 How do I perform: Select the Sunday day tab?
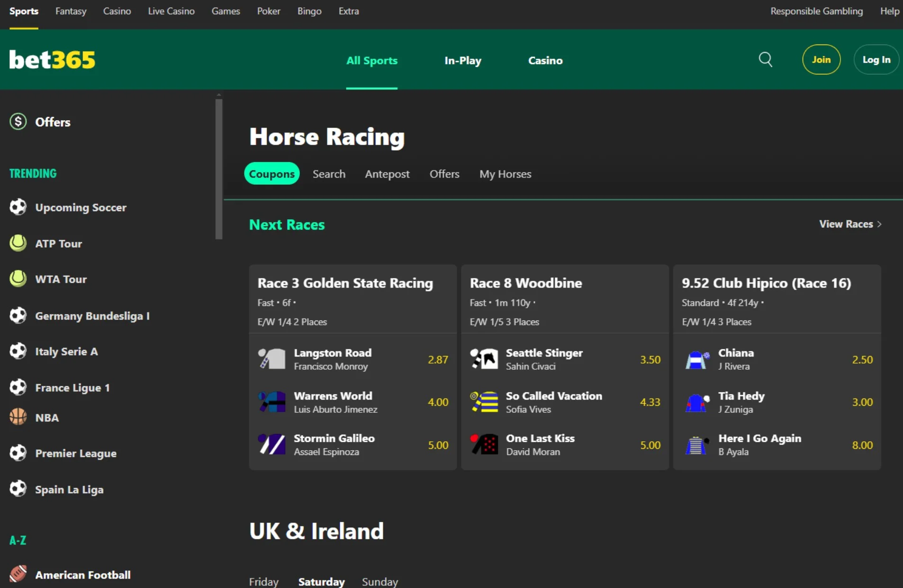point(380,581)
